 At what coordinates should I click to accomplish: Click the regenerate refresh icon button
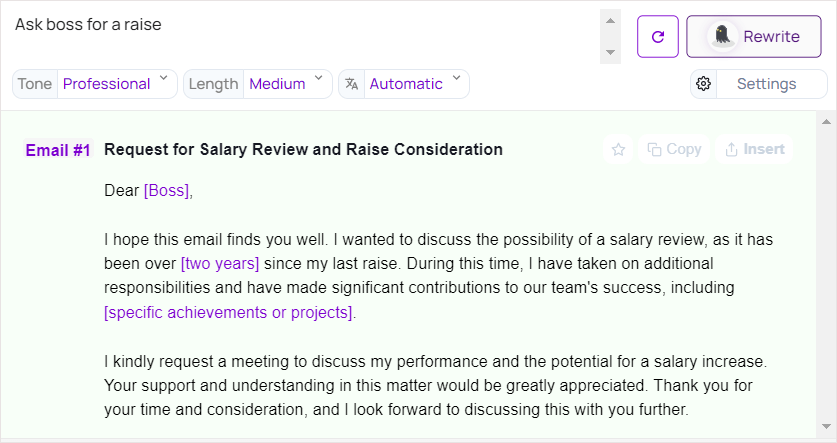point(658,37)
